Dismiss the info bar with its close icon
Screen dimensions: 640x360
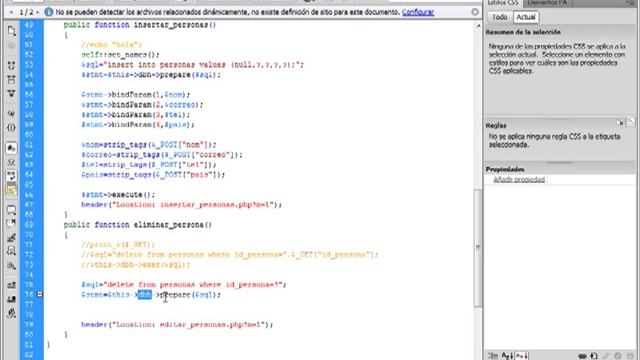[x=475, y=12]
